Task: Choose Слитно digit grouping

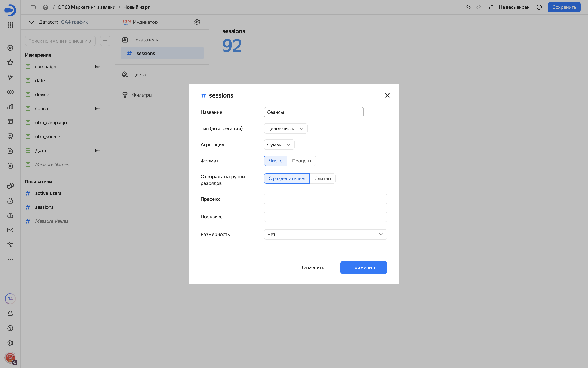Action: click(x=322, y=178)
